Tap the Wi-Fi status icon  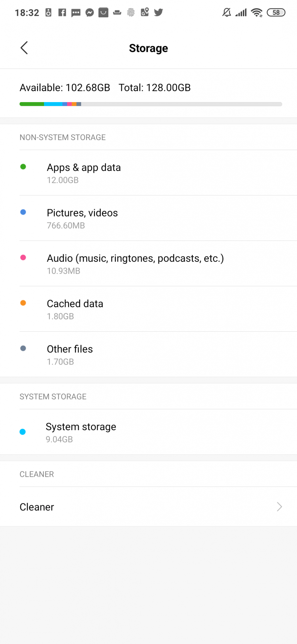[x=257, y=13]
